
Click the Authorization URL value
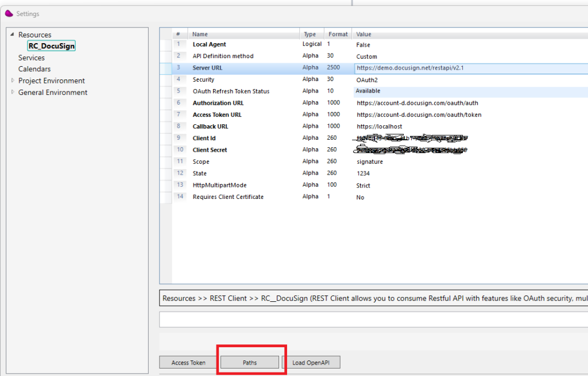pyautogui.click(x=417, y=103)
